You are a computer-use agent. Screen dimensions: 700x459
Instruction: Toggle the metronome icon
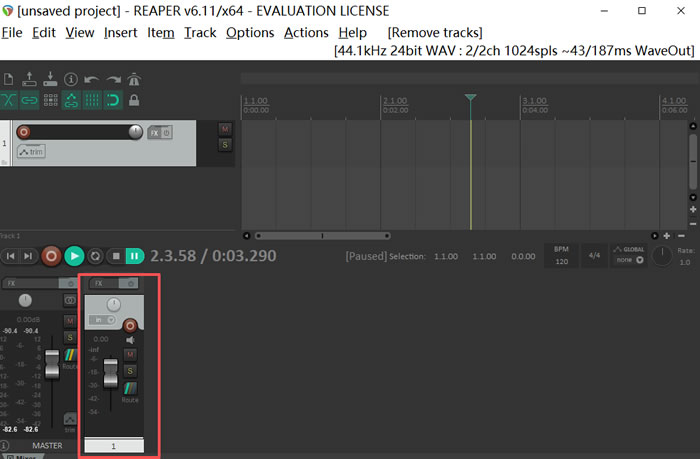point(134,79)
